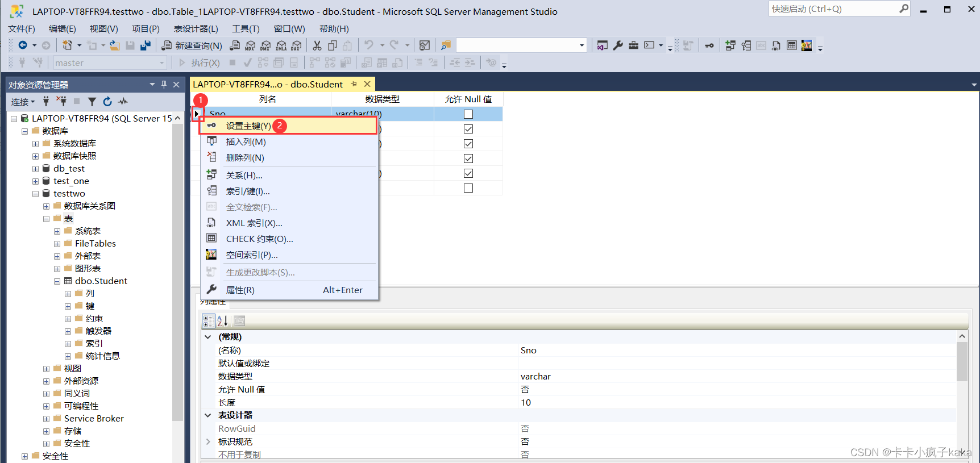
Task: Click the Relationships toolbar icon
Action: click(x=730, y=45)
